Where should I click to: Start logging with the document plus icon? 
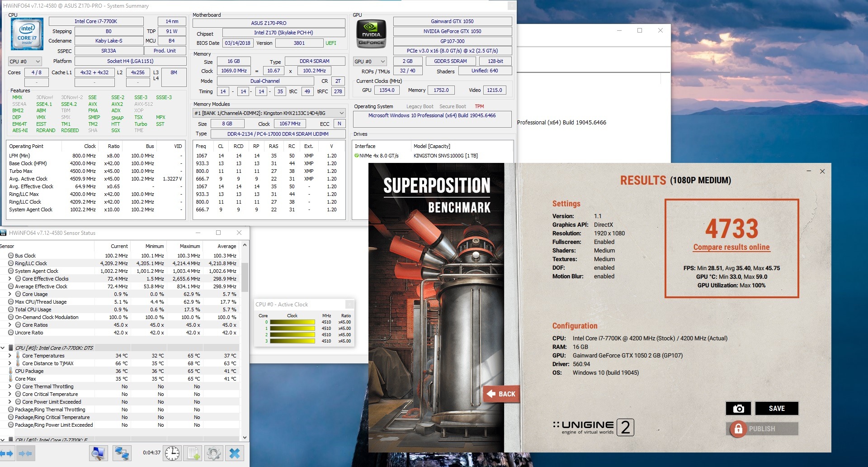tap(193, 453)
